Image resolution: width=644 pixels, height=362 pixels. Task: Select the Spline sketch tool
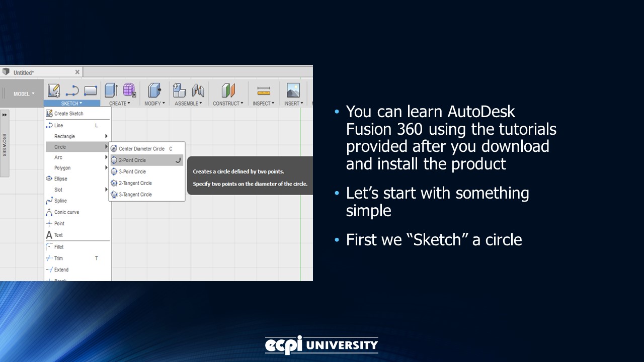coord(60,201)
